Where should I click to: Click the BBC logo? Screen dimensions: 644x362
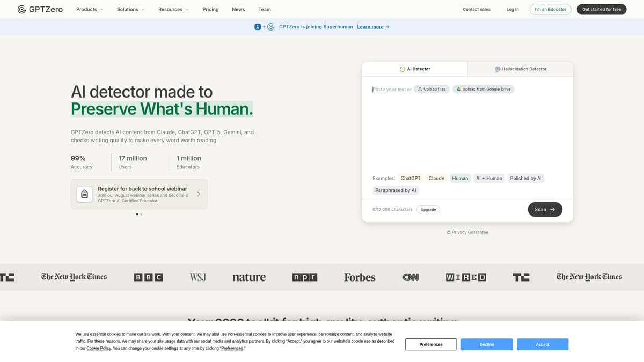pyautogui.click(x=148, y=277)
